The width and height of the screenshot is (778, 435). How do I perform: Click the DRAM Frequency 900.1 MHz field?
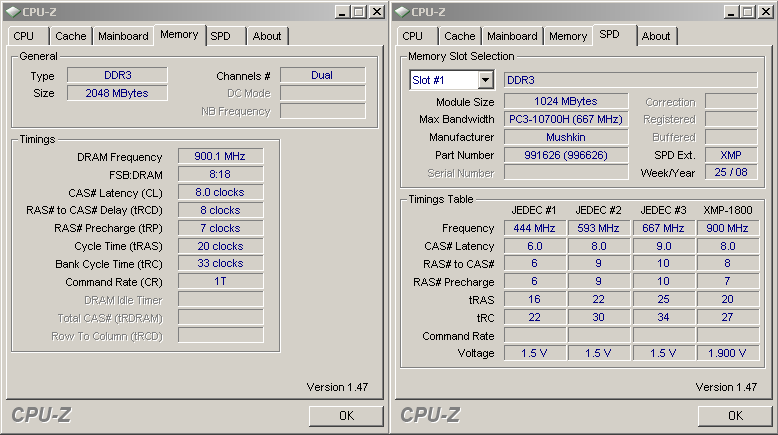(x=220, y=156)
